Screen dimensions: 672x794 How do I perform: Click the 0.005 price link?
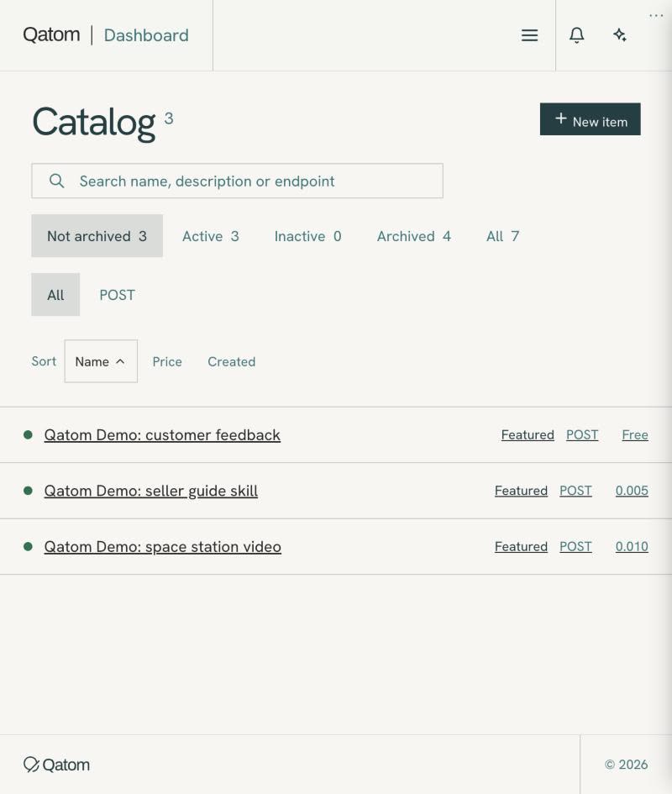pos(632,491)
